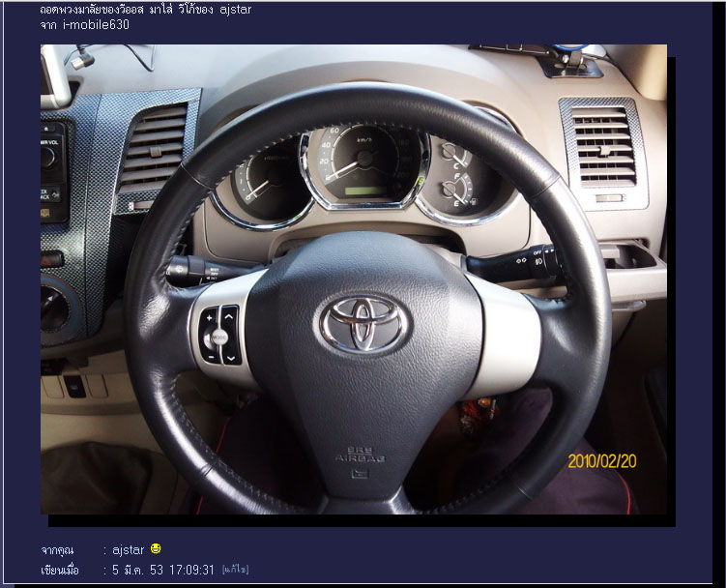726x588 pixels.
Task: Click the 'เขียนเมื่อ' label
Action: tap(60, 570)
